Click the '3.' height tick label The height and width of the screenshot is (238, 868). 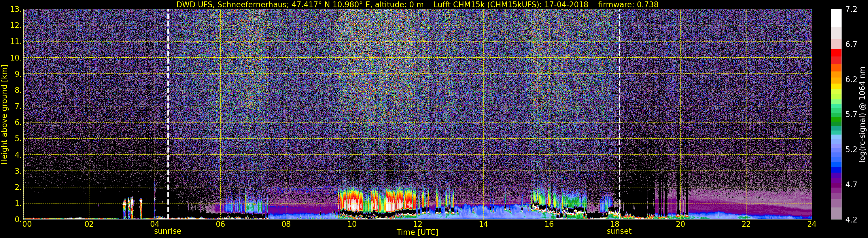click(18, 171)
